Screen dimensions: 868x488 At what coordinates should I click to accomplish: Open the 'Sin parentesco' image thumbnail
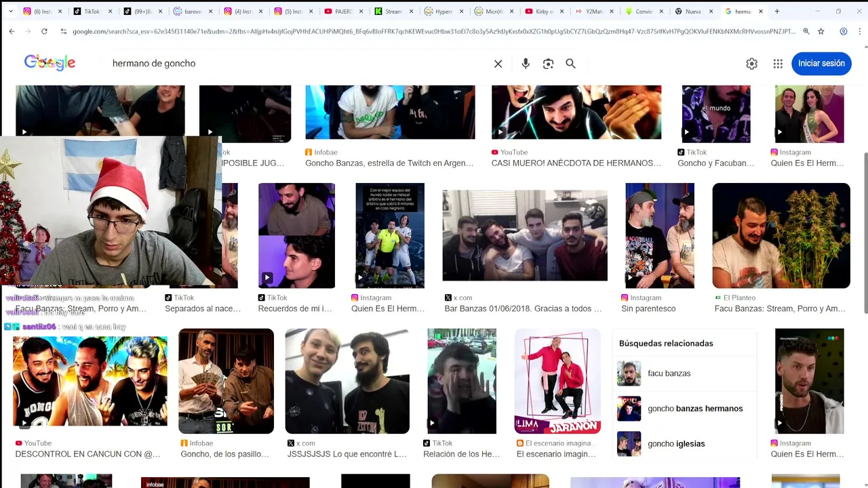click(660, 235)
